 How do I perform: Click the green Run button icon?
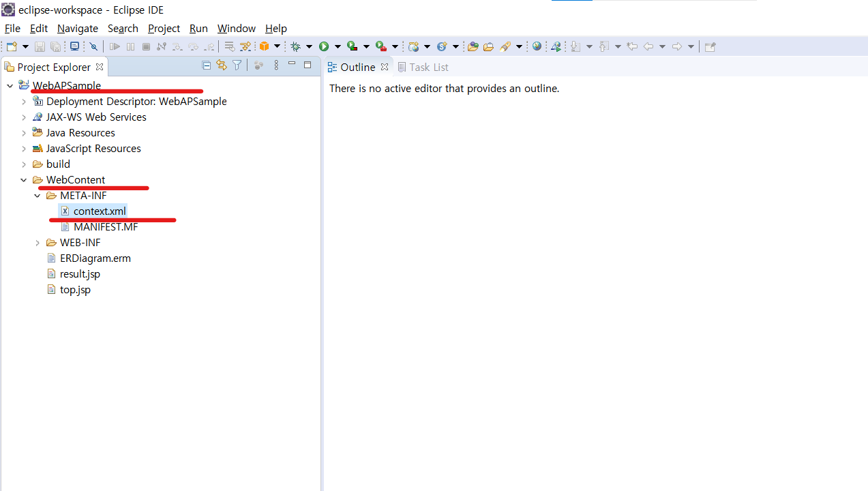[x=324, y=46]
